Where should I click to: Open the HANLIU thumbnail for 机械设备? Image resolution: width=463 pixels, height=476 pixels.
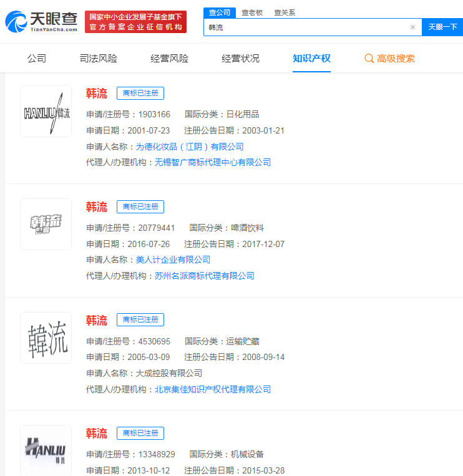pos(46,450)
